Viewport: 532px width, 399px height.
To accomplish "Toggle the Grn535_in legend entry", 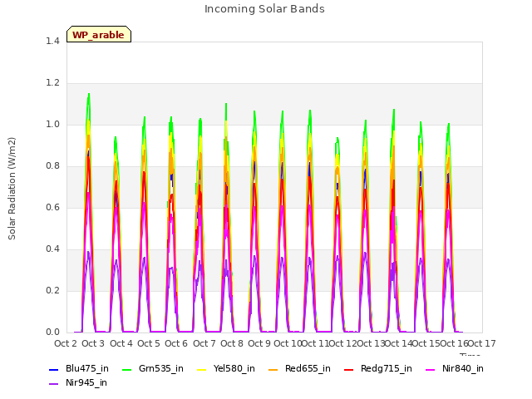I will pyautogui.click(x=153, y=368).
